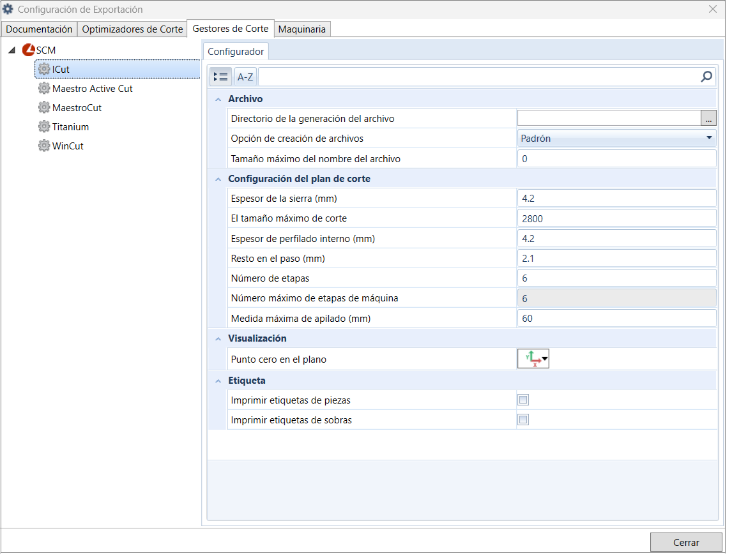Click the Número de etapas value field

coord(616,278)
